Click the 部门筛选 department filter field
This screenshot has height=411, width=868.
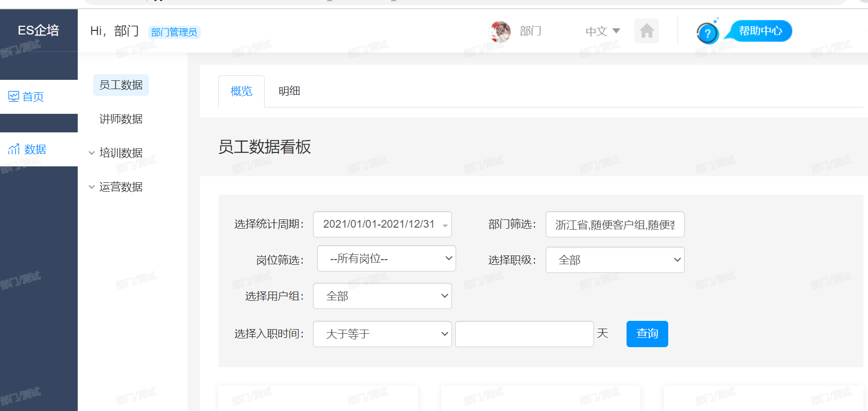pyautogui.click(x=615, y=224)
